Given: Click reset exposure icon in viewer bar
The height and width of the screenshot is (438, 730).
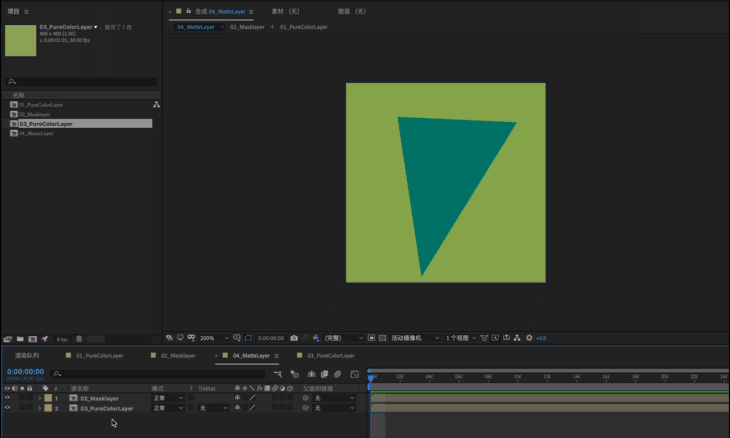Looking at the screenshot, I should [529, 338].
